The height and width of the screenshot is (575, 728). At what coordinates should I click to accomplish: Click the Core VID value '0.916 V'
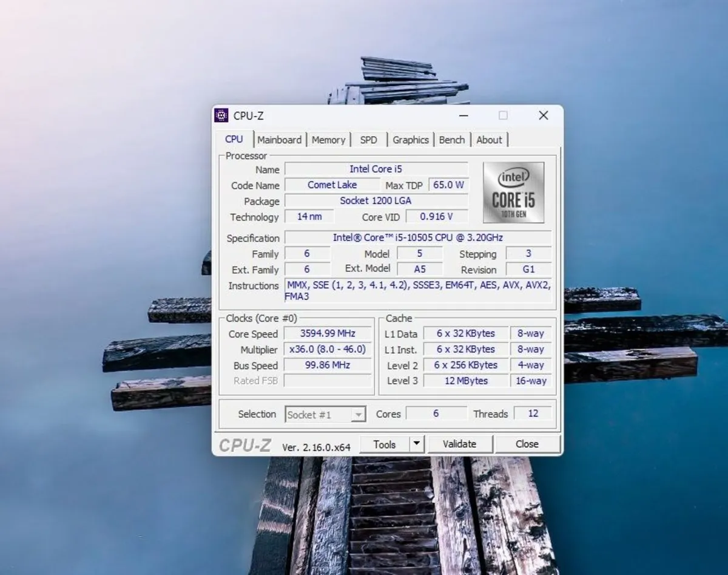pyautogui.click(x=436, y=217)
